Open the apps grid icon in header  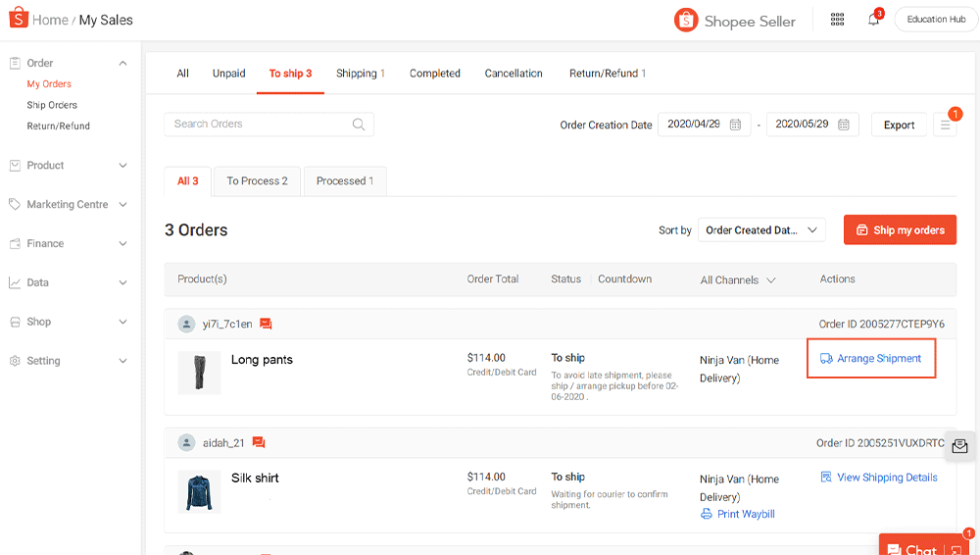point(837,20)
